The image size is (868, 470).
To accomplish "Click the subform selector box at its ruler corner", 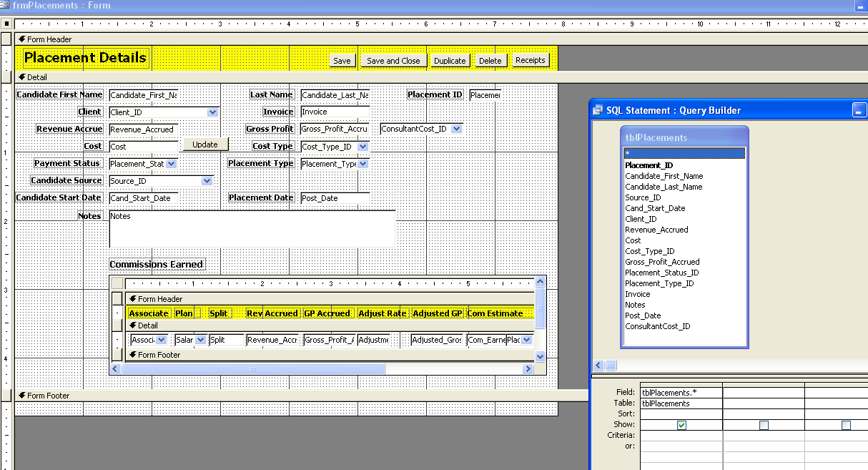I will [117, 283].
